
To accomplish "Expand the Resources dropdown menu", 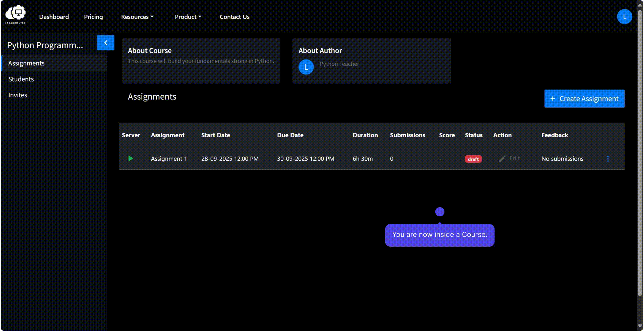I will [x=137, y=17].
